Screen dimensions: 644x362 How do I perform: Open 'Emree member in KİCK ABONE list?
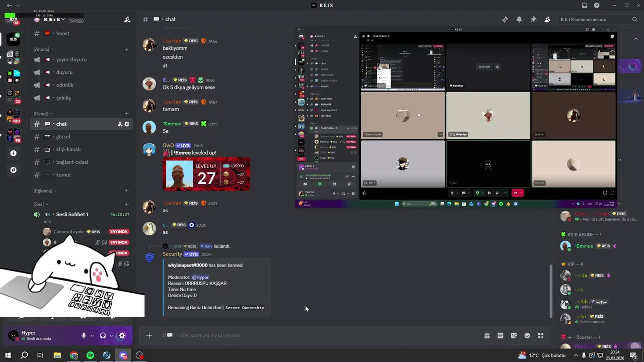coord(594,246)
